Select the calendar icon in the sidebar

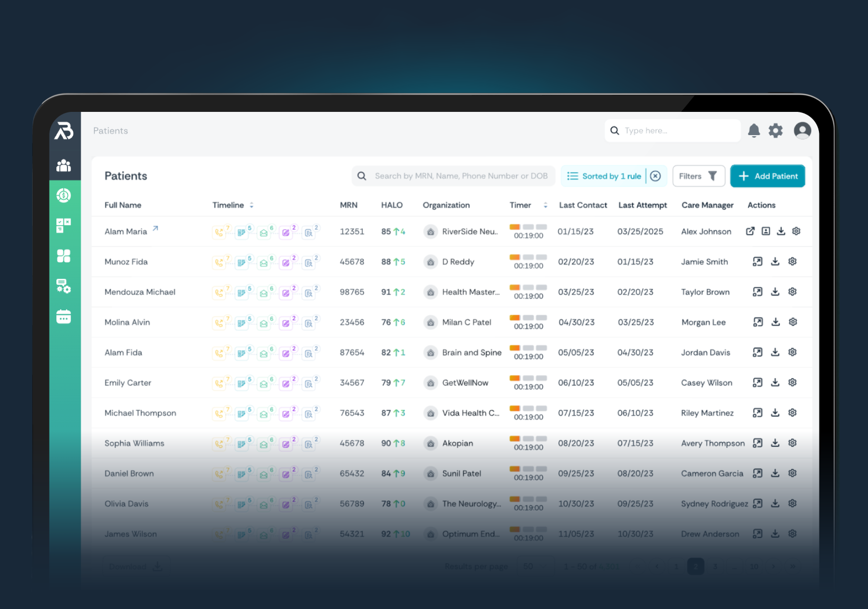64,317
